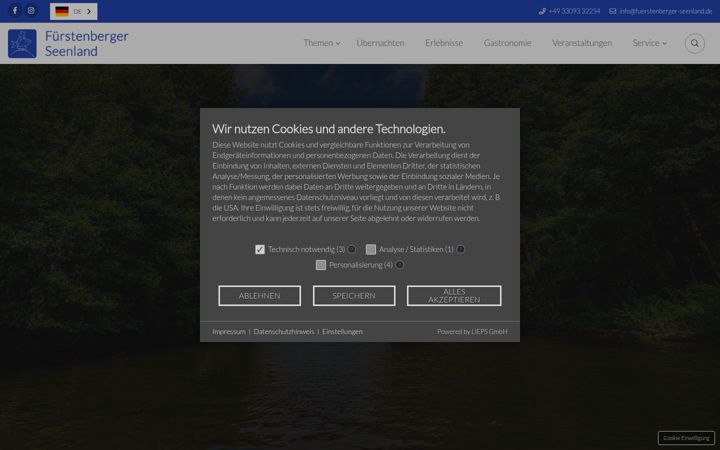This screenshot has height=450, width=720.
Task: Click the Speichern button
Action: click(354, 296)
